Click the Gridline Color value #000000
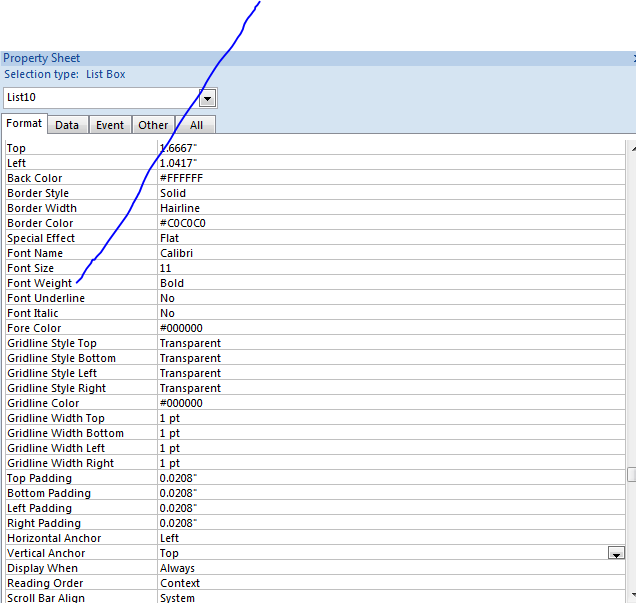 pyautogui.click(x=181, y=403)
